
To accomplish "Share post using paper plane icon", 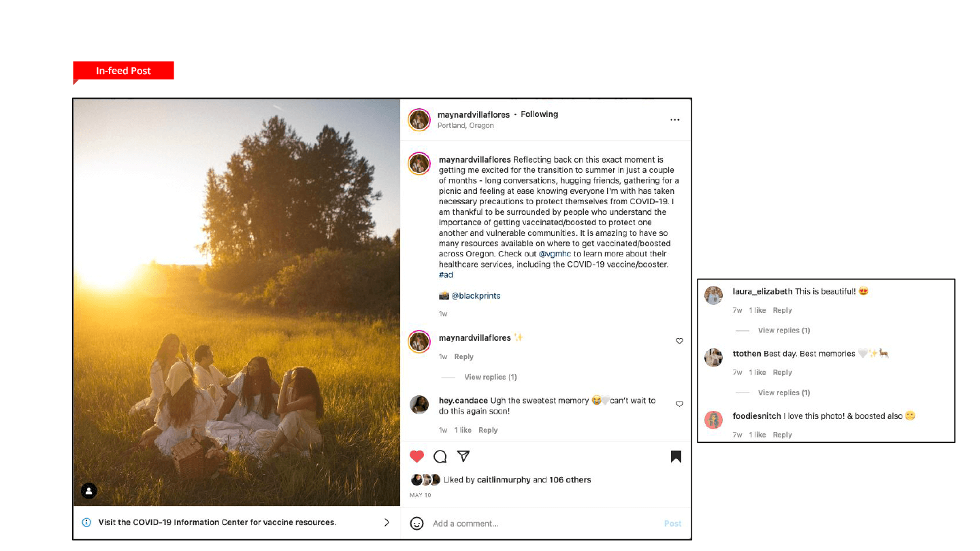I will [463, 456].
